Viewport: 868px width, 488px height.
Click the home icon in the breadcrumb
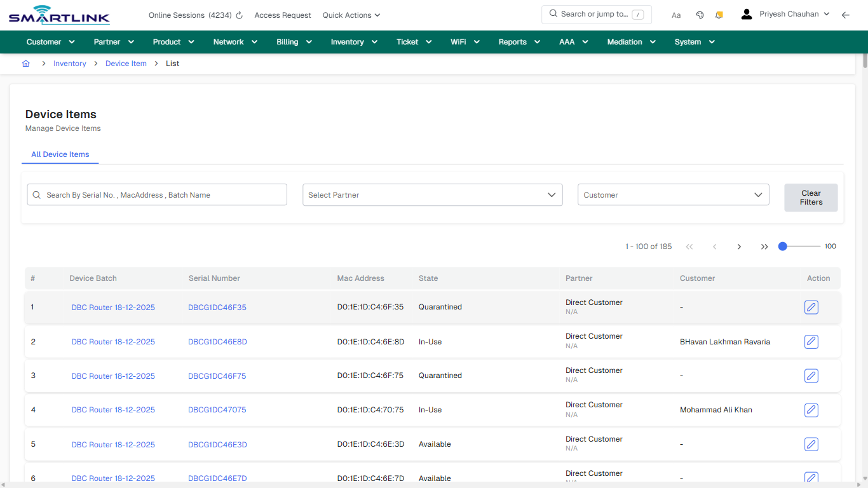pos(25,63)
